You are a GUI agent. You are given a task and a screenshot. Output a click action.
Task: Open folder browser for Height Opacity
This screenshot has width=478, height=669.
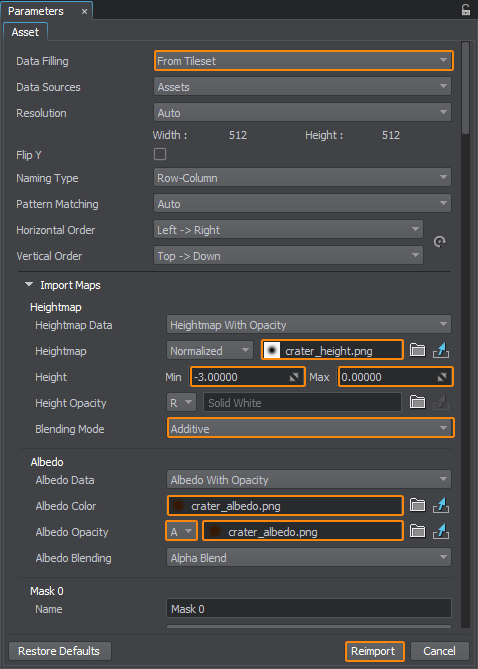(417, 402)
